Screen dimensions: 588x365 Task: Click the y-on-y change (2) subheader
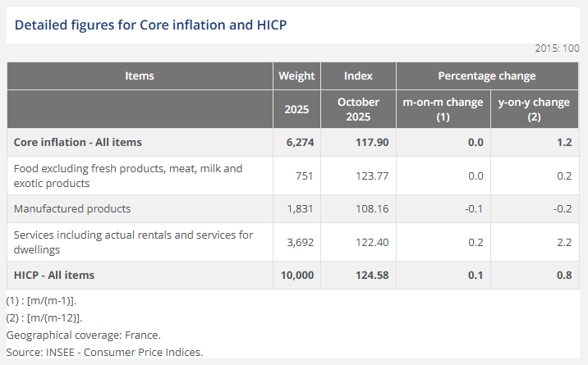[534, 109]
